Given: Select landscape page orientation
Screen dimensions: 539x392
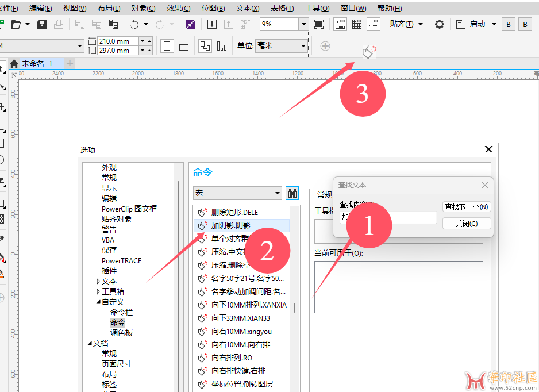Looking at the screenshot, I should [184, 47].
